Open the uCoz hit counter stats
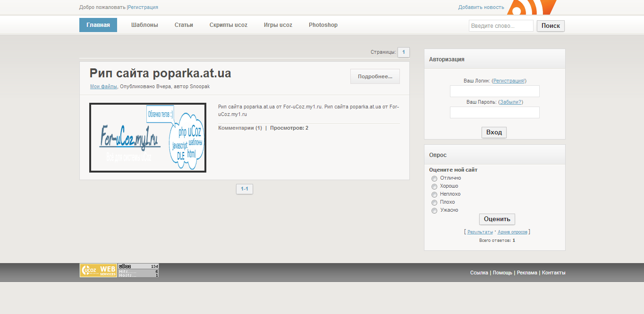This screenshot has width=644, height=314. 138,270
